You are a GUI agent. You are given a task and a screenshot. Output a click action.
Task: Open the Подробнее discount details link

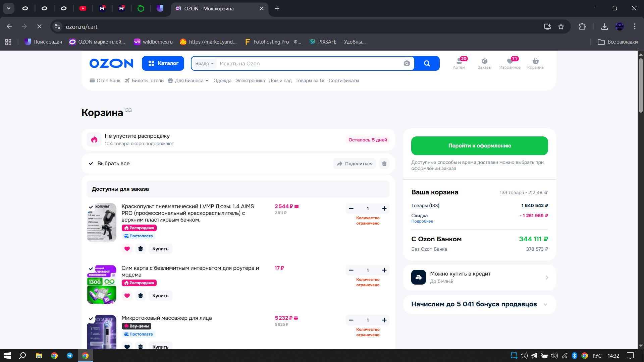coord(422,221)
